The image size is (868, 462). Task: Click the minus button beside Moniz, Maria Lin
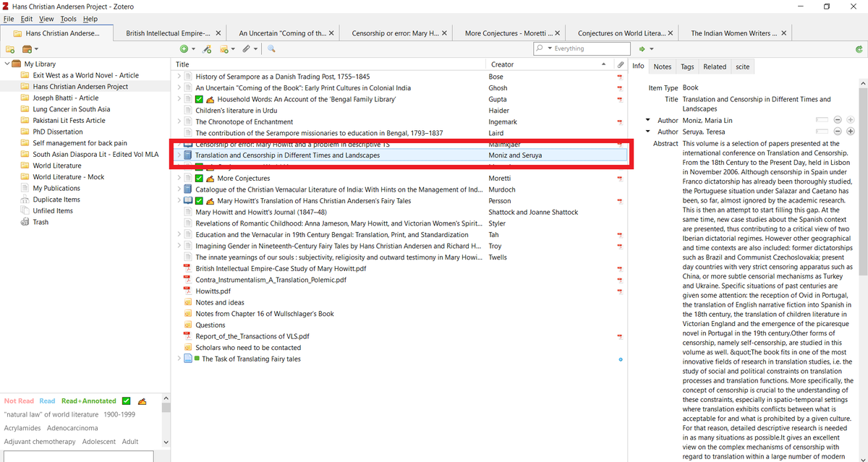[x=838, y=120]
